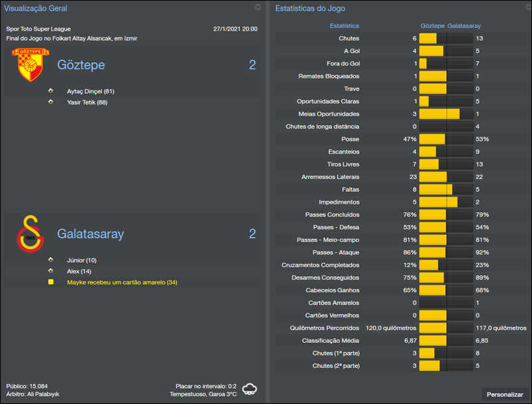Open the Göztepe team page link
Image resolution: width=532 pixels, height=404 pixels.
tap(80, 65)
